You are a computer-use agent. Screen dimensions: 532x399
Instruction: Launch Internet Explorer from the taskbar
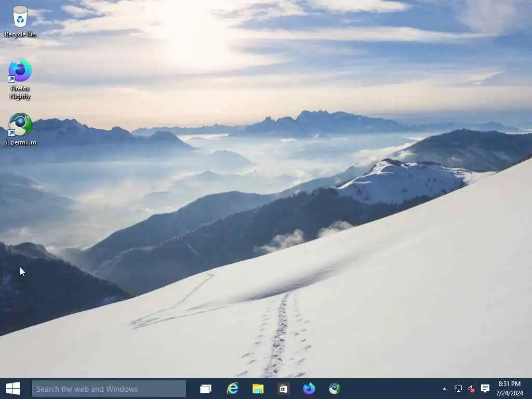(232, 389)
